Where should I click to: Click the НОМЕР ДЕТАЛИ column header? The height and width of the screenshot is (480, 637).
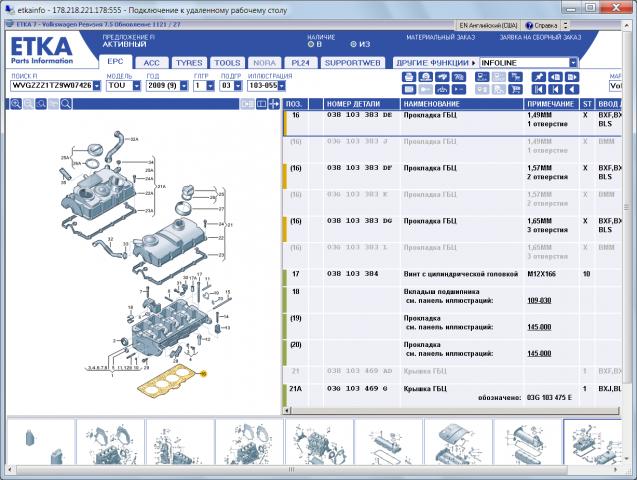pos(362,104)
